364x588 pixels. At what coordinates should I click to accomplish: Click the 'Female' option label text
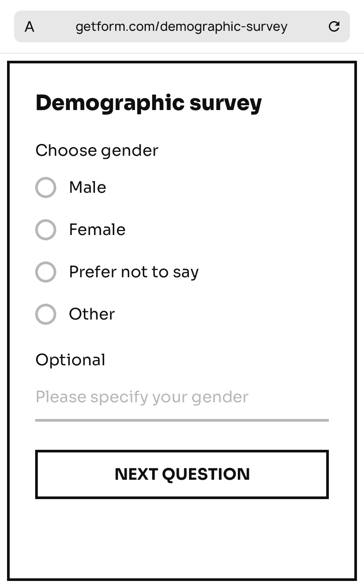coord(97,230)
